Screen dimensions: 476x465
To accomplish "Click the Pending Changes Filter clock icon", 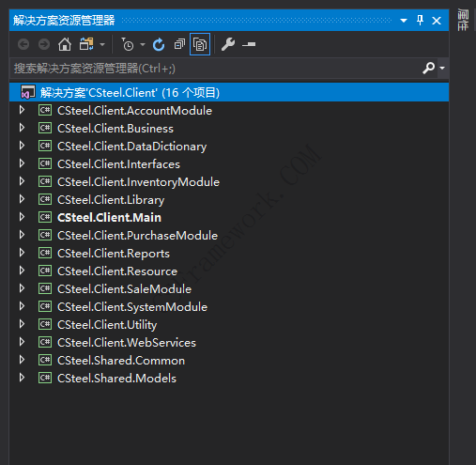I will coord(128,44).
